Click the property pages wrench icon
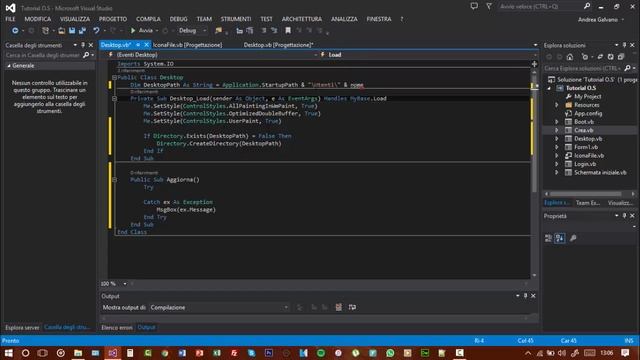Screen dimensions: 640x360 point(573,238)
